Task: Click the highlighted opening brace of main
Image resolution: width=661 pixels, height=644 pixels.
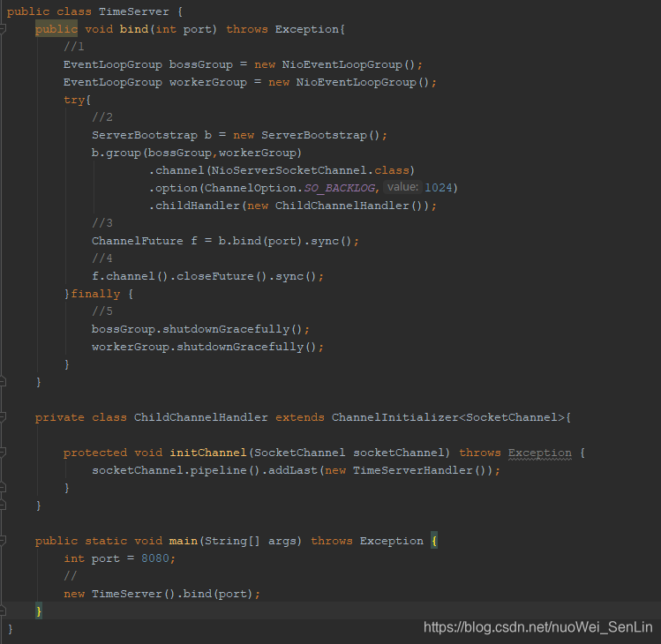Action: 434,541
